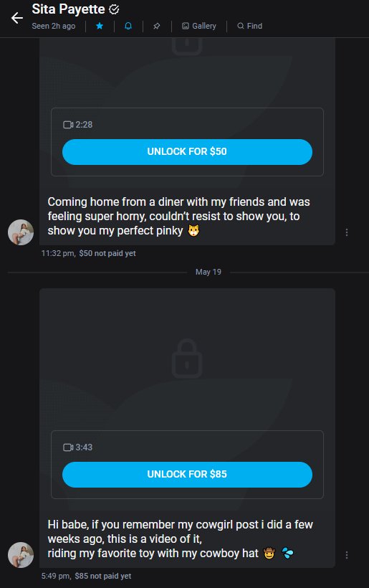This screenshot has height=588, width=369.
Task: Click the video camera icon beside 2:28
Action: pyautogui.click(x=68, y=125)
